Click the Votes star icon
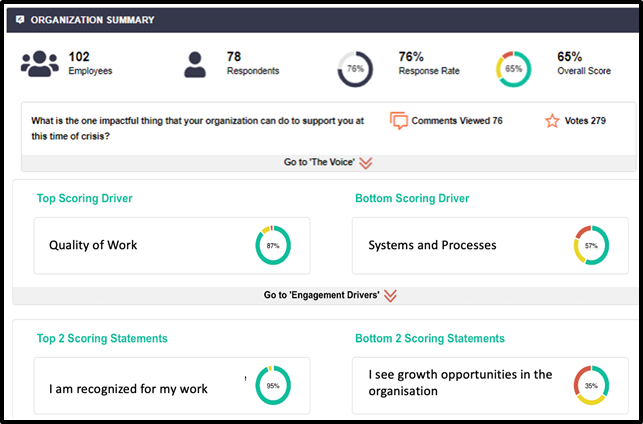The width and height of the screenshot is (643, 424). pyautogui.click(x=552, y=121)
